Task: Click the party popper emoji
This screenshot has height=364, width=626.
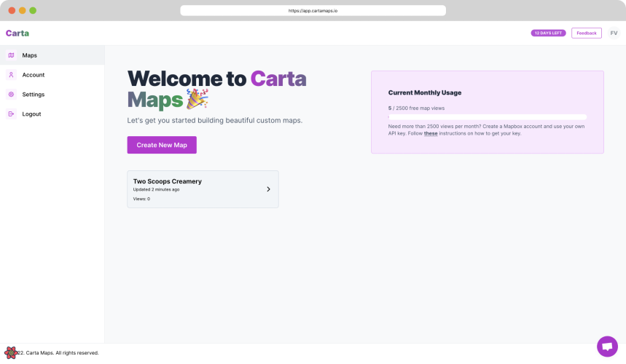Action: click(x=197, y=99)
